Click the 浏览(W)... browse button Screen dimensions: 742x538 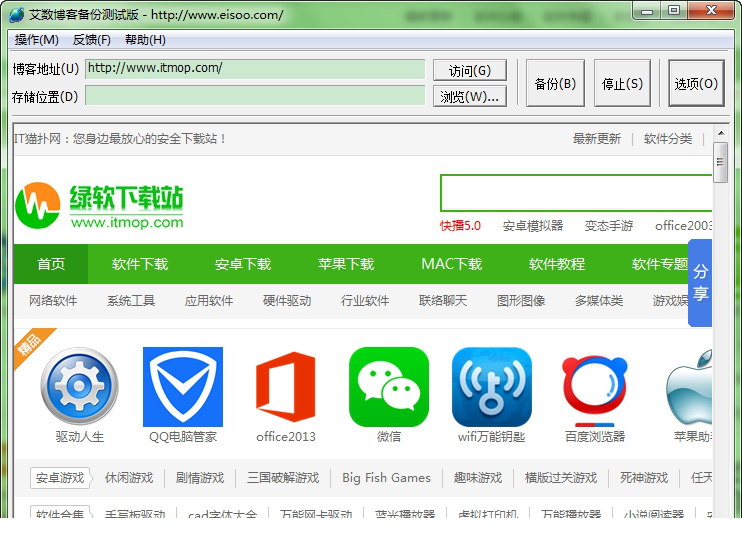click(469, 97)
